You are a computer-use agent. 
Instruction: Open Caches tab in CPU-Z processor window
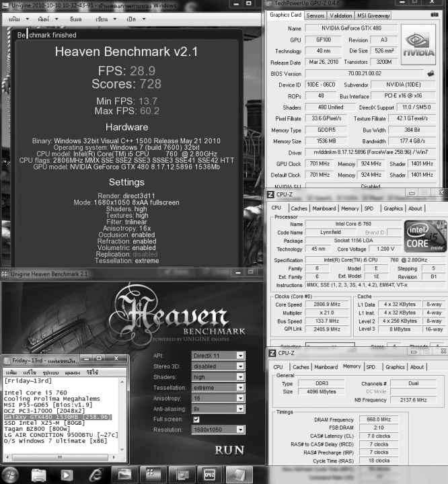pos(299,208)
